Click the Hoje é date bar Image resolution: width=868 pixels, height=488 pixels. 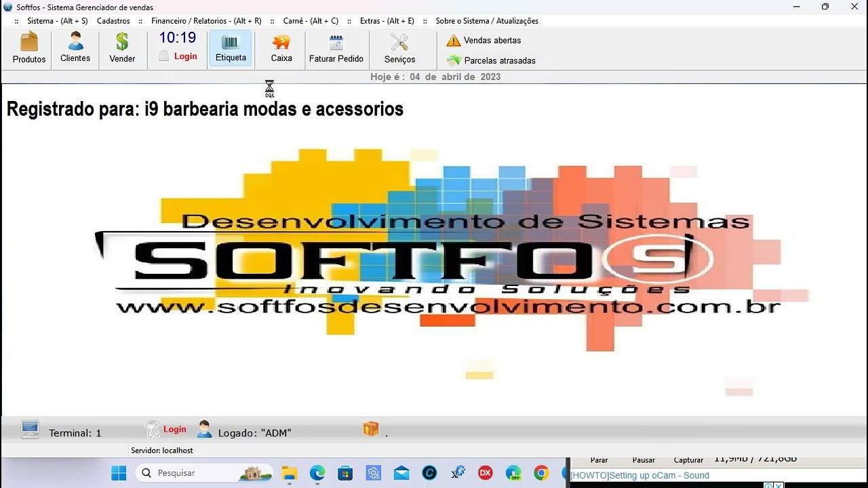click(x=435, y=77)
